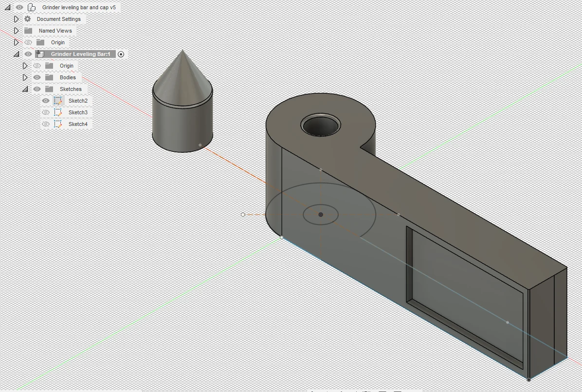
Task: Click the Sketch4 sketch icon
Action: (x=58, y=124)
